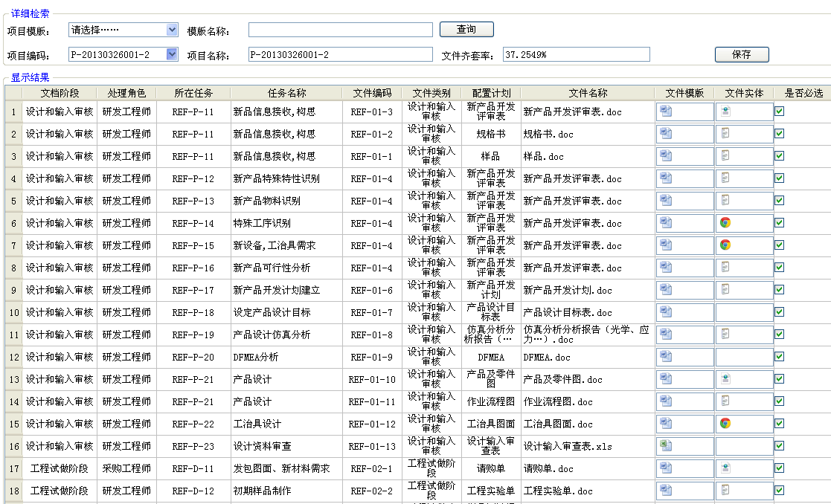
Task: Open the 项目模版 dropdown
Action: [x=172, y=30]
